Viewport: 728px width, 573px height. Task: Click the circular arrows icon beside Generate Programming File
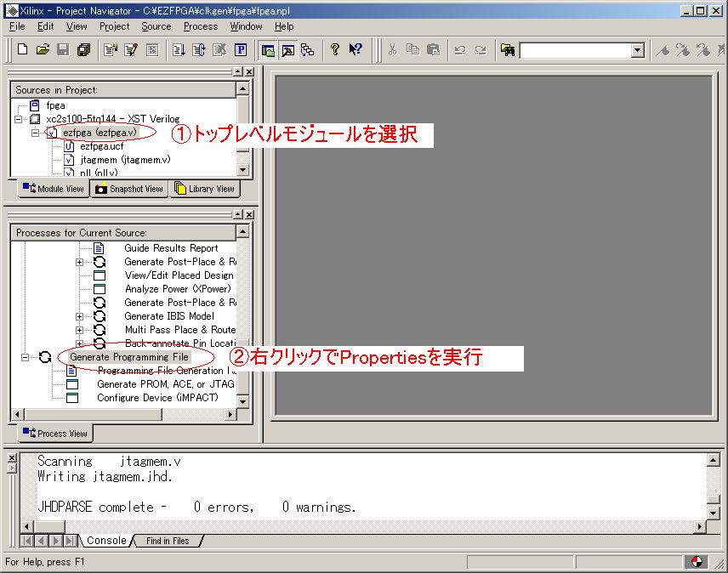click(44, 357)
